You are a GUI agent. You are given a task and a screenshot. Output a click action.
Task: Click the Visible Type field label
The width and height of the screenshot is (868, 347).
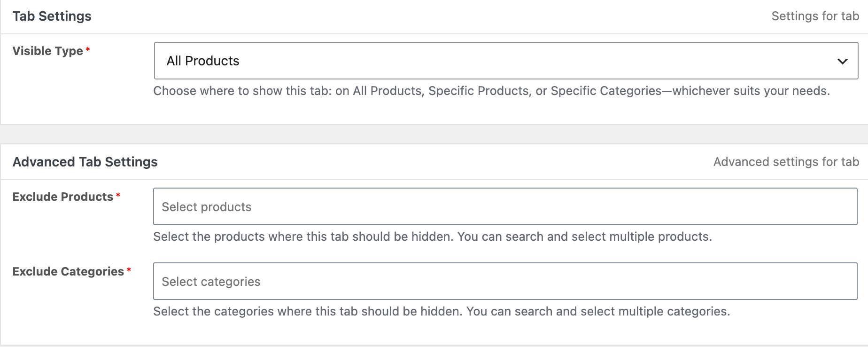[x=48, y=51]
